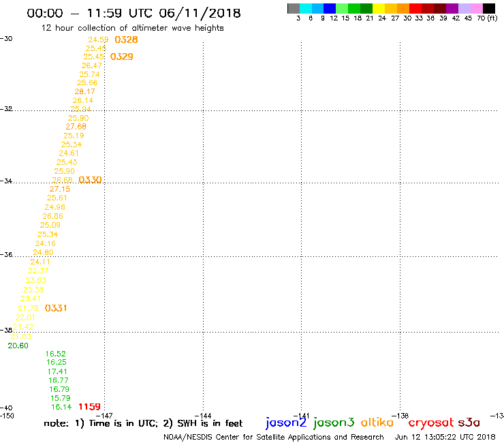Click the wave height reading 25.66
This screenshot has width=504, height=443.
(87, 82)
